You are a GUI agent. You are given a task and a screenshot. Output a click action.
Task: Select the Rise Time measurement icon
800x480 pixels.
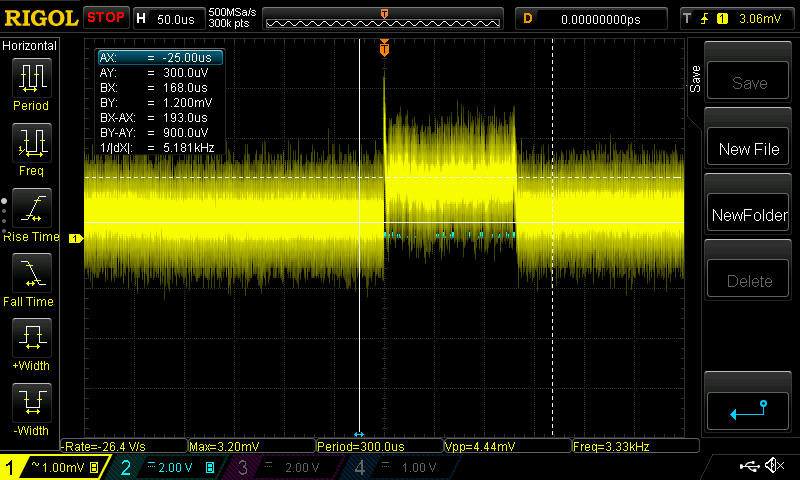pos(32,208)
